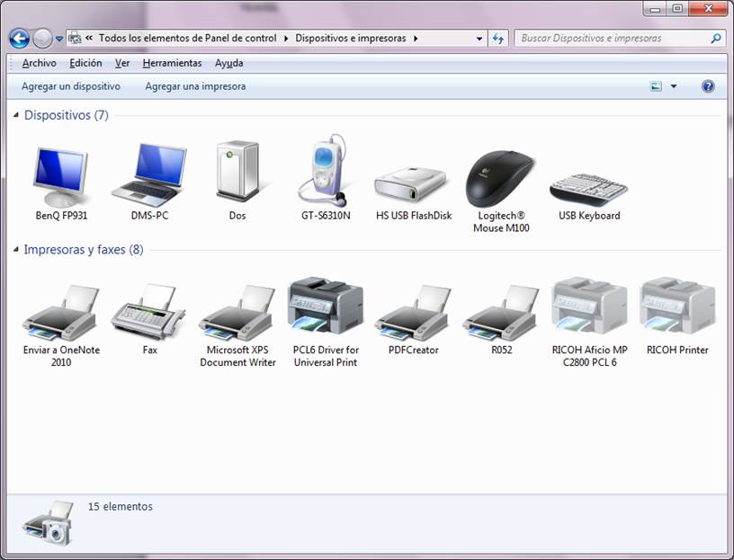Click the change view icon in toolbar
The width and height of the screenshot is (734, 560).
coord(657,86)
